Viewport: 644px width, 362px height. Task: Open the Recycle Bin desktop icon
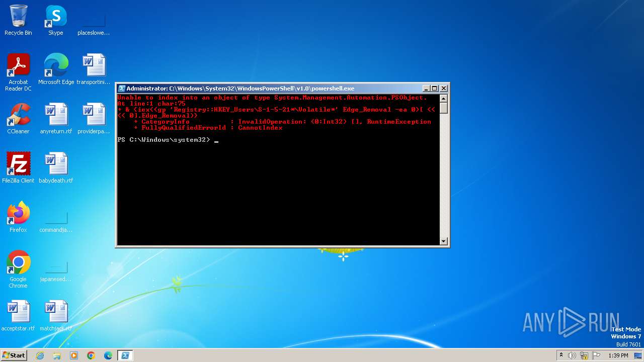(18, 20)
